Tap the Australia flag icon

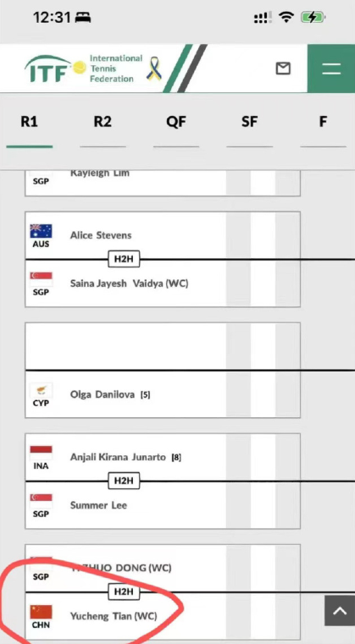click(x=41, y=231)
